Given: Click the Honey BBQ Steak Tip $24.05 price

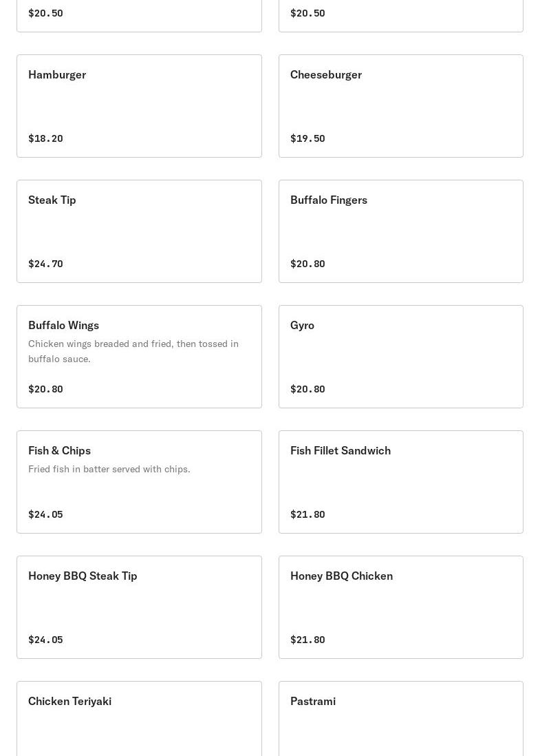Looking at the screenshot, I should [46, 640].
